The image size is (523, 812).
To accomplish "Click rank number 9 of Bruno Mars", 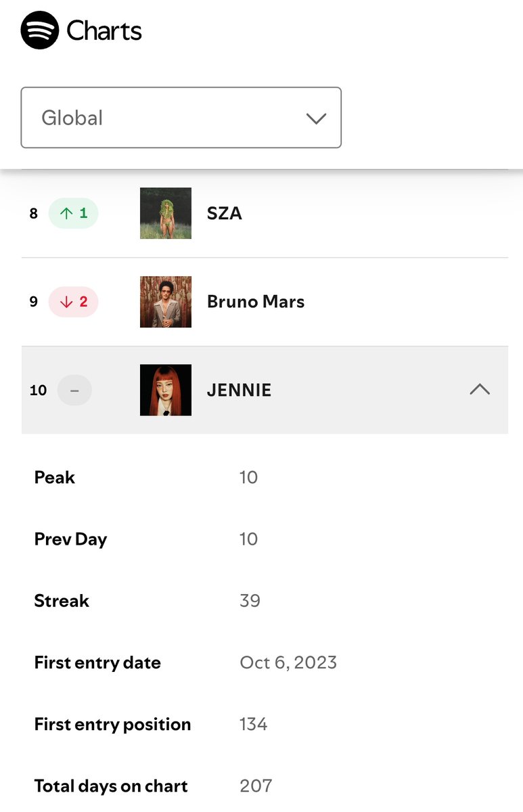I will coord(34,302).
